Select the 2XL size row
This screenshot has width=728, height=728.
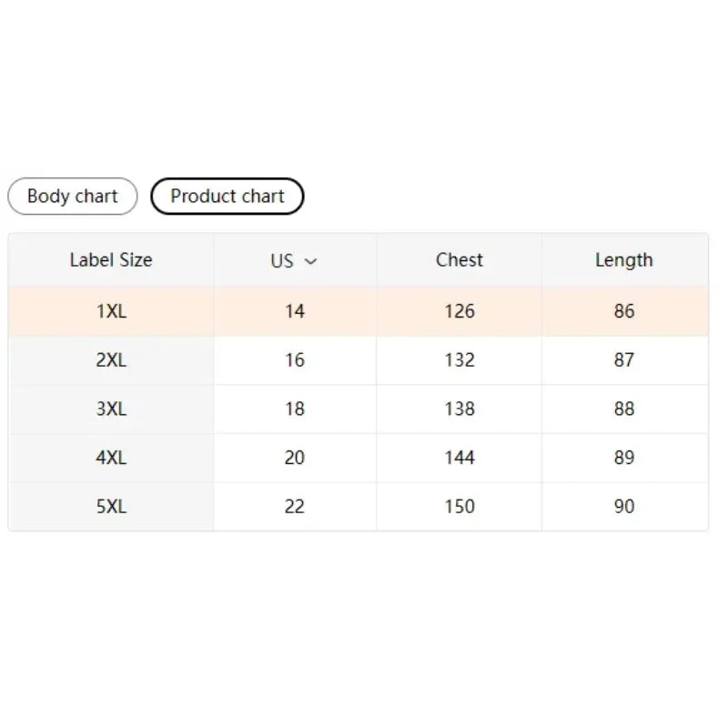(x=111, y=359)
